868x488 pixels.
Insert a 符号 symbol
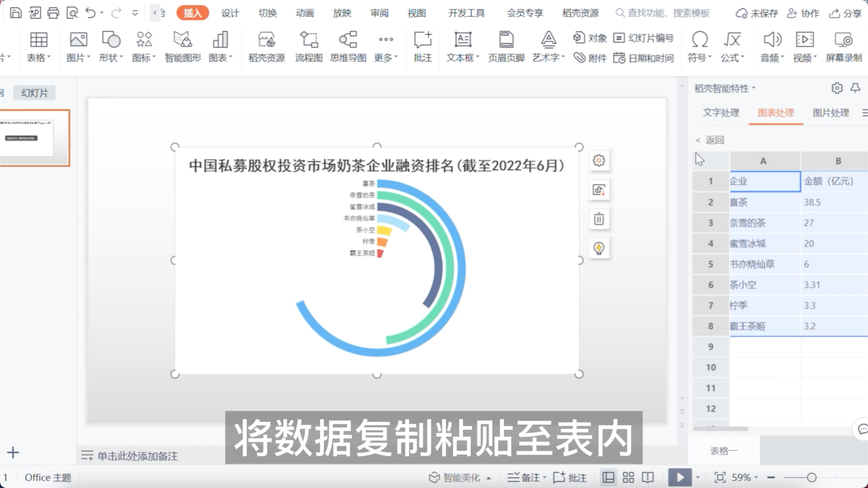point(700,47)
